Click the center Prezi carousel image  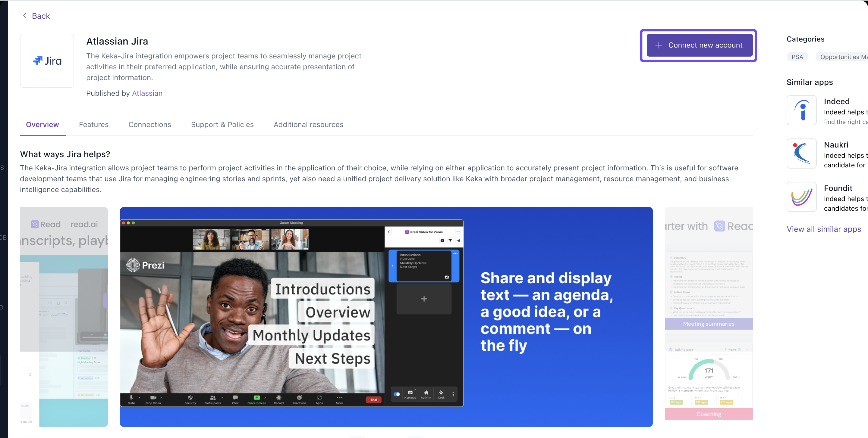(x=386, y=316)
